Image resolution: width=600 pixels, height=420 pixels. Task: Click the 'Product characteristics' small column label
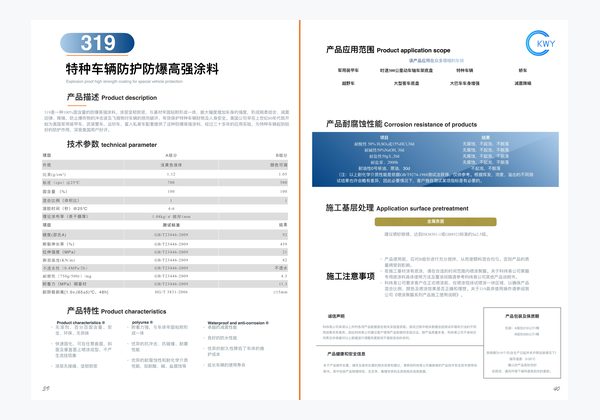(x=80, y=322)
